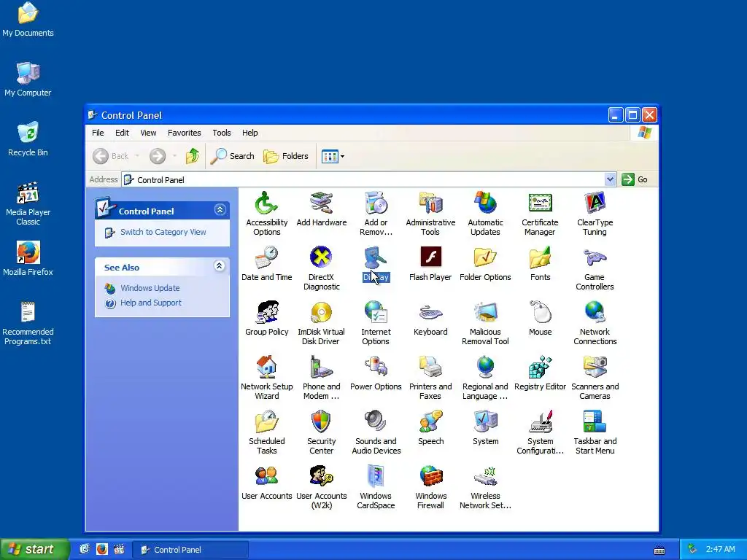Screen dimensions: 747x560
Task: Open Windows Firewall icon
Action: coord(430,477)
